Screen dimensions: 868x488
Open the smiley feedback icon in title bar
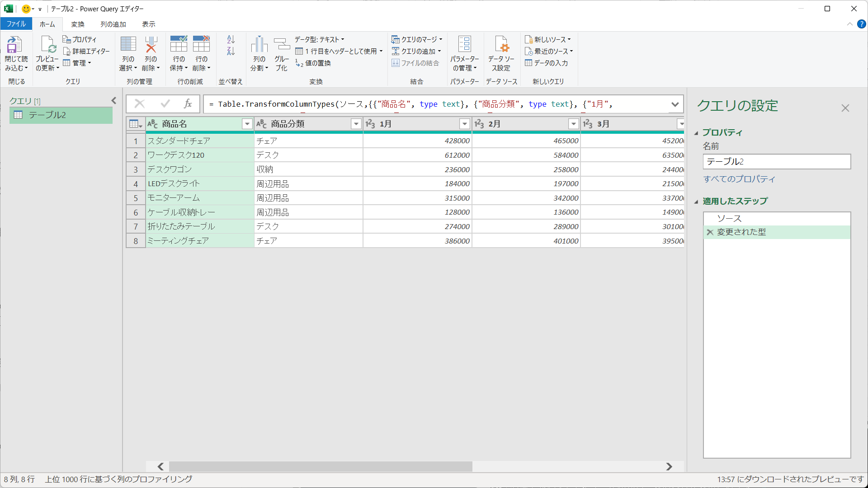[x=26, y=9]
